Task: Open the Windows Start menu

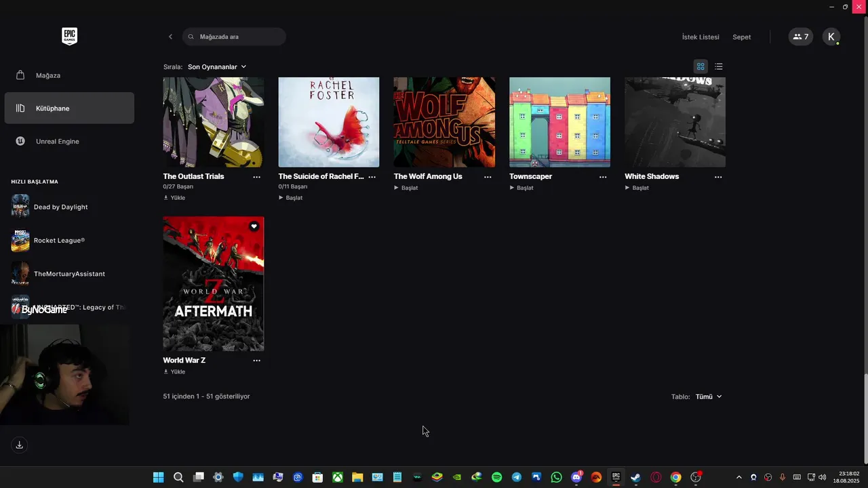Action: pyautogui.click(x=158, y=477)
